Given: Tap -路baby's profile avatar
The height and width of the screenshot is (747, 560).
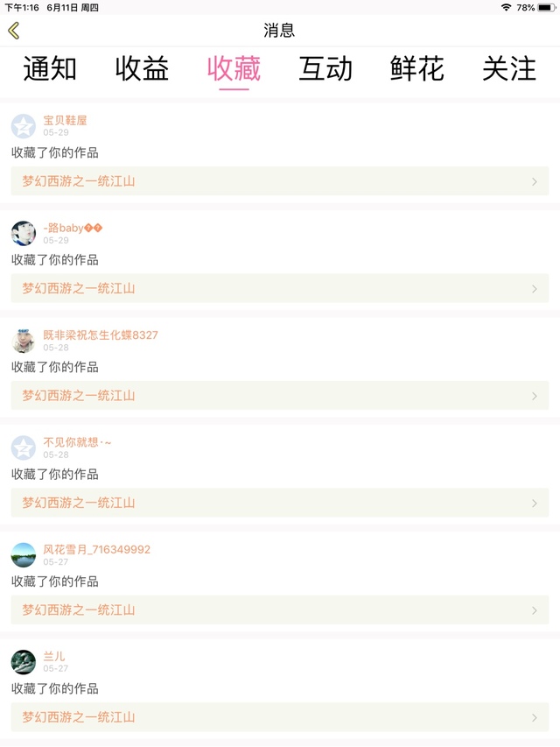Looking at the screenshot, I should pos(24,233).
